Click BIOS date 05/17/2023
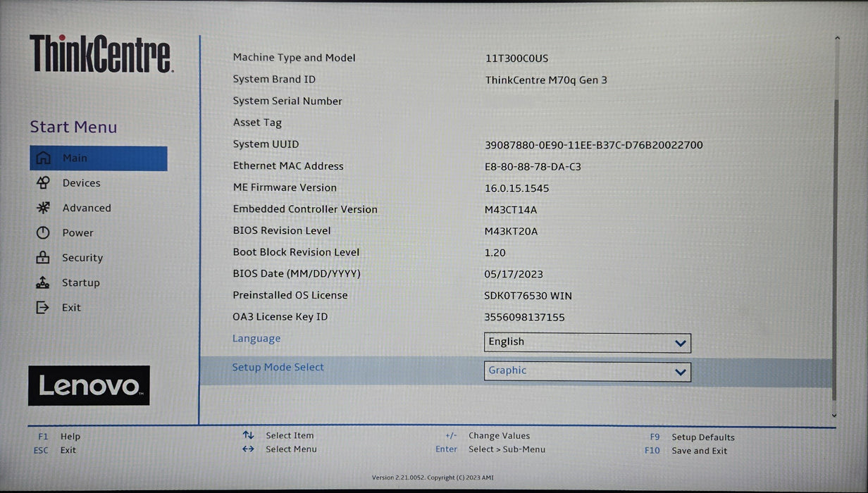 point(514,275)
